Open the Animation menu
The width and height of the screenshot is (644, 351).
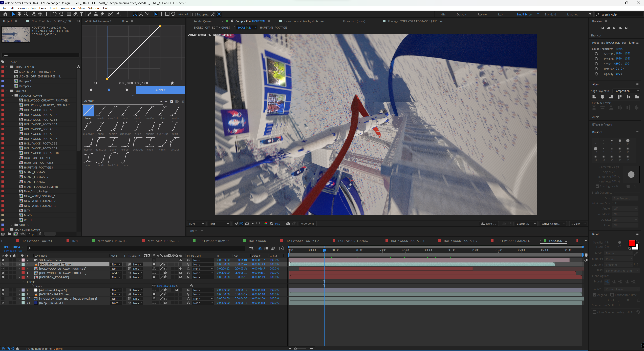click(68, 8)
